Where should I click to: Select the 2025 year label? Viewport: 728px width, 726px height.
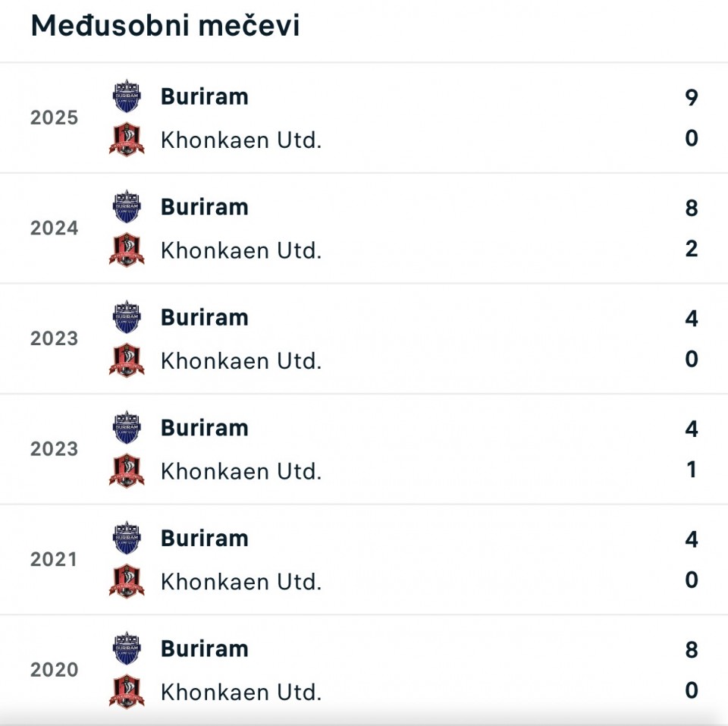tap(55, 118)
